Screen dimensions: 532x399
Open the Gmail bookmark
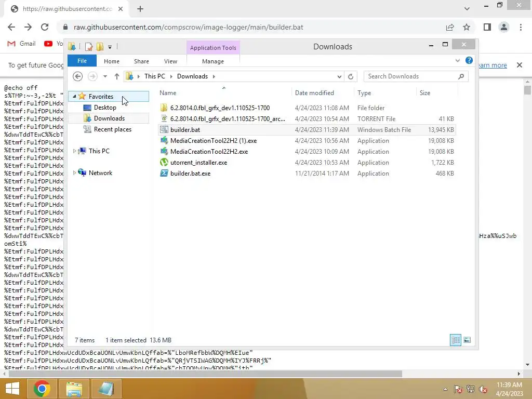[22, 44]
